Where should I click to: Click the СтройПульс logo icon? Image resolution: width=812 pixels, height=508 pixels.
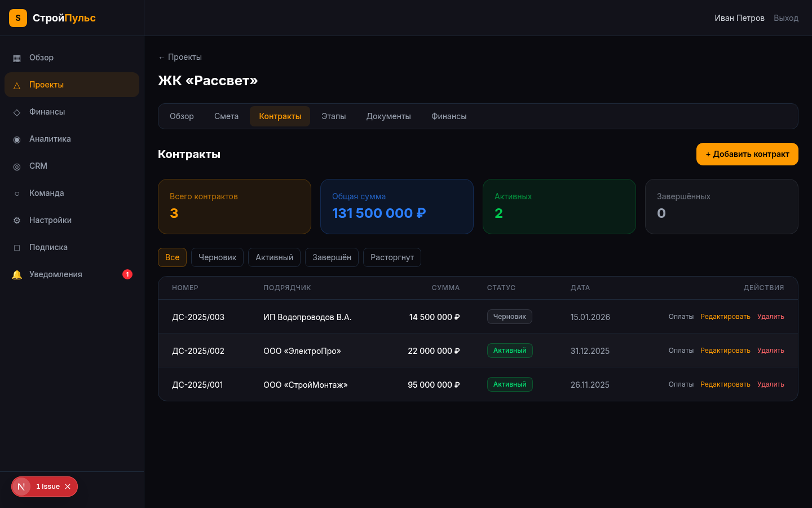point(18,18)
